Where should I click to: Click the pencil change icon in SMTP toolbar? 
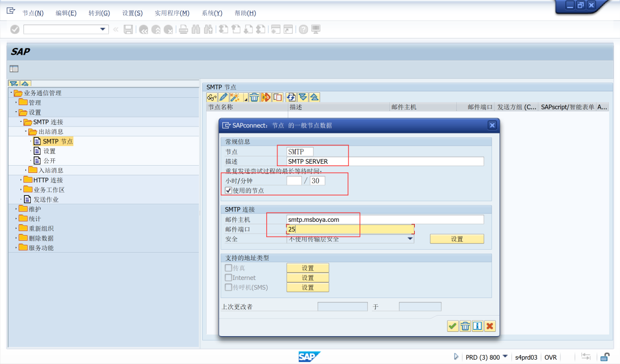(223, 97)
